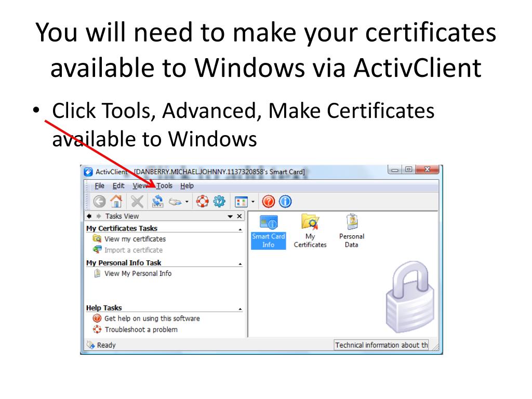The height and width of the screenshot is (399, 532).
Task: Open the view layout dropdown arrow
Action: (253, 202)
